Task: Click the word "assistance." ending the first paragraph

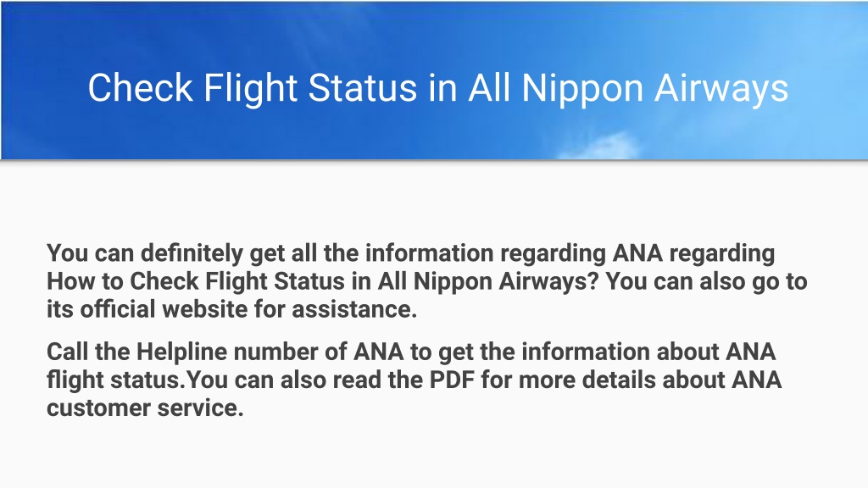Action: click(354, 308)
